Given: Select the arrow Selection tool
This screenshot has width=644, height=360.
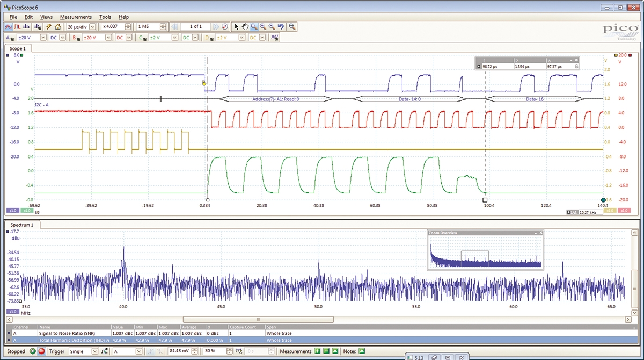Looking at the screenshot, I should click(237, 26).
